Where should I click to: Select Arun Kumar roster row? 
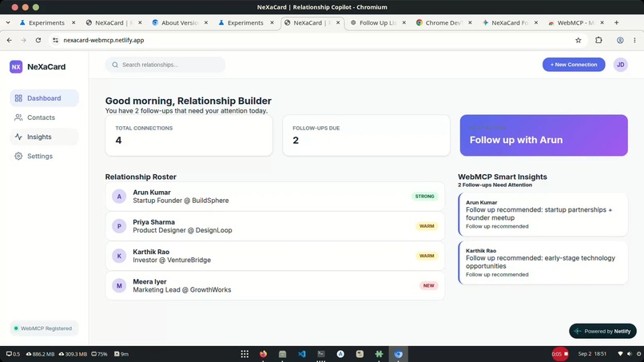(x=275, y=197)
